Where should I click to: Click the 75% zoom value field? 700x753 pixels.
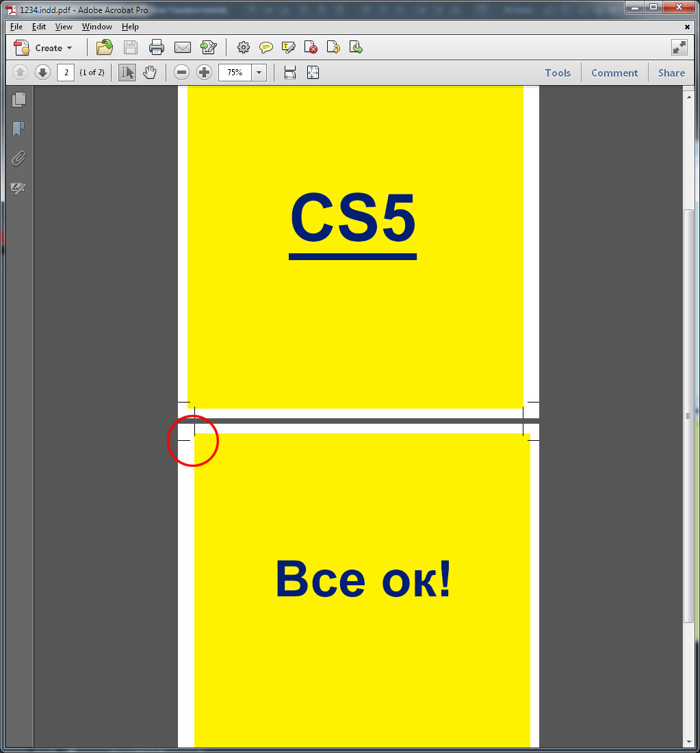coord(235,73)
